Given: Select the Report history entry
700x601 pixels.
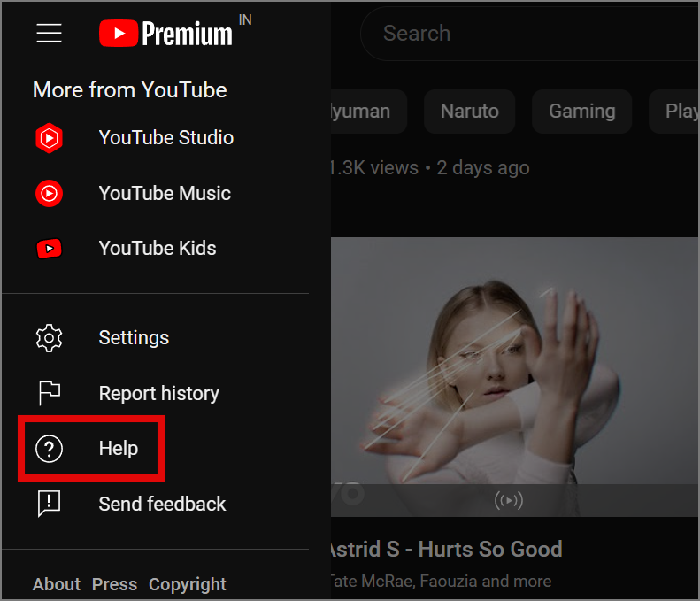Looking at the screenshot, I should click(158, 393).
